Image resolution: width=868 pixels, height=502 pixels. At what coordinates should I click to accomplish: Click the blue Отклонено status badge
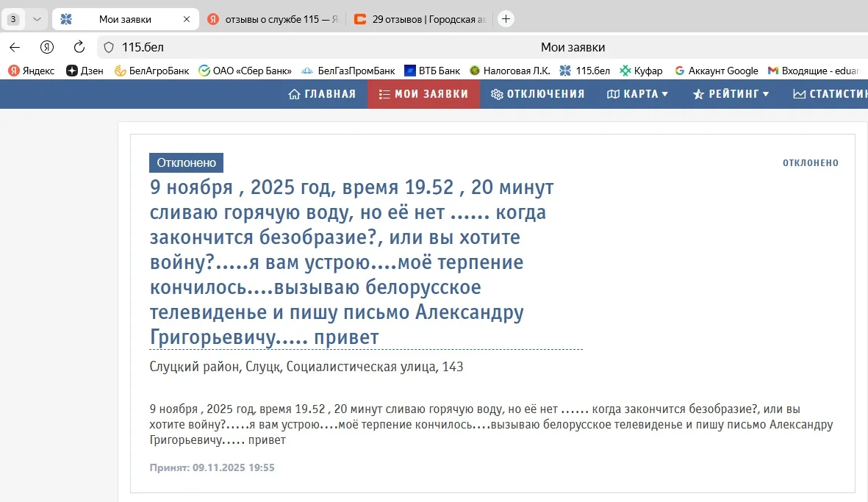(186, 162)
